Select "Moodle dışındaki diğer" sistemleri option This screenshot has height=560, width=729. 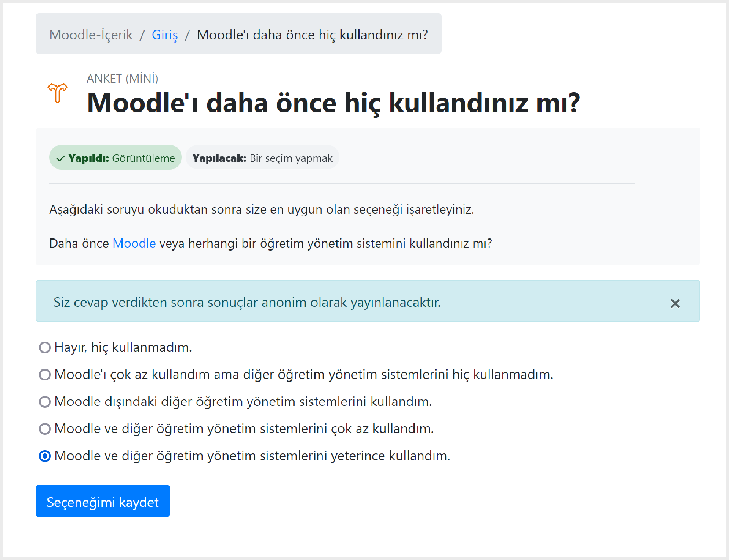coord(45,401)
